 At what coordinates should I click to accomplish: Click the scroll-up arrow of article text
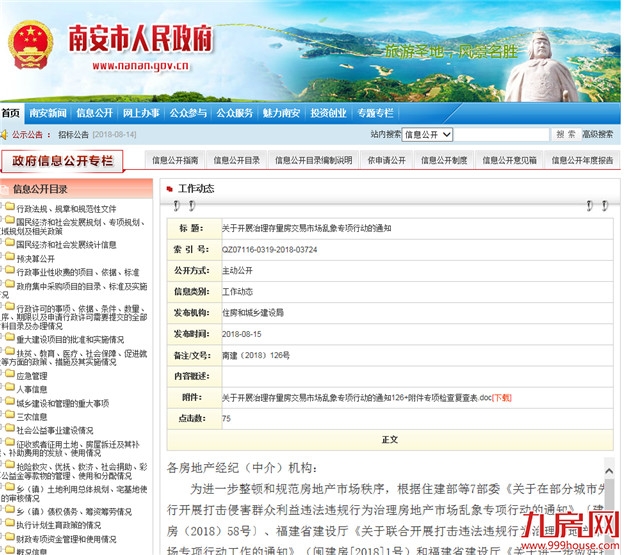[x=609, y=471]
